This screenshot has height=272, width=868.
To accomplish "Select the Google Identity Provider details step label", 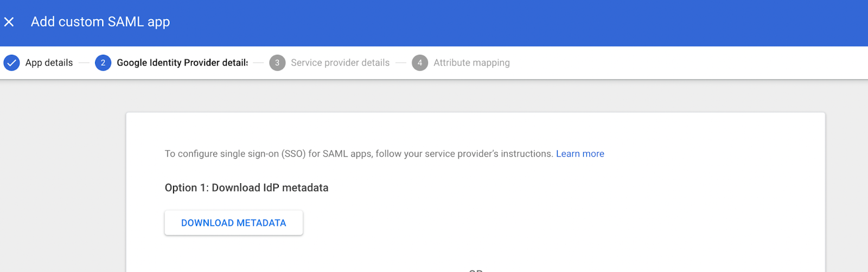I will pyautogui.click(x=182, y=63).
